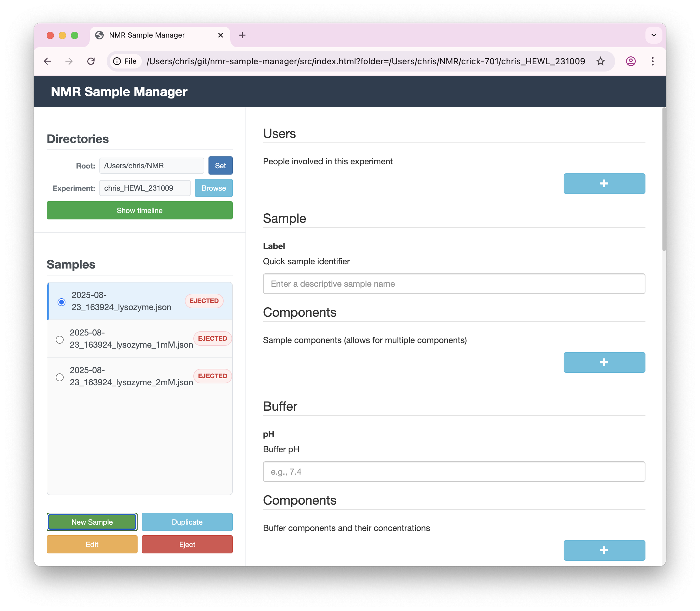Expand the tab search dropdown arrow
The image size is (700, 611).
(x=653, y=35)
